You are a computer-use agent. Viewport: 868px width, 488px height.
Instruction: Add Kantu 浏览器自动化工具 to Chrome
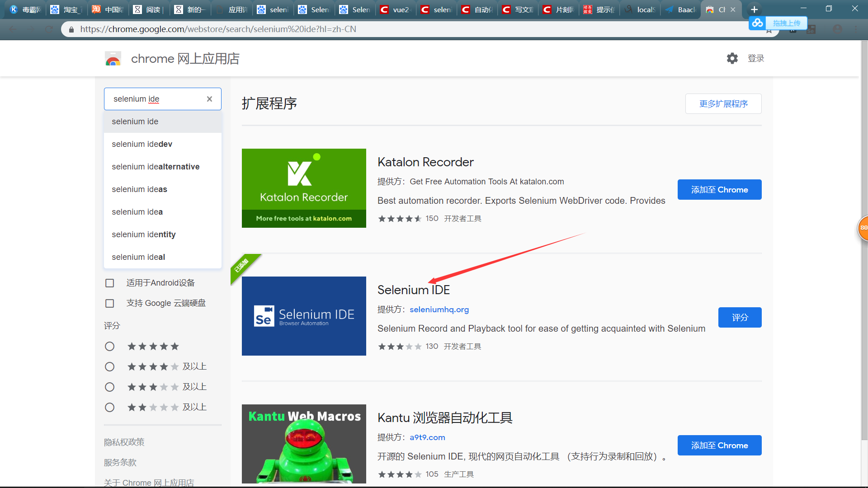(719, 446)
